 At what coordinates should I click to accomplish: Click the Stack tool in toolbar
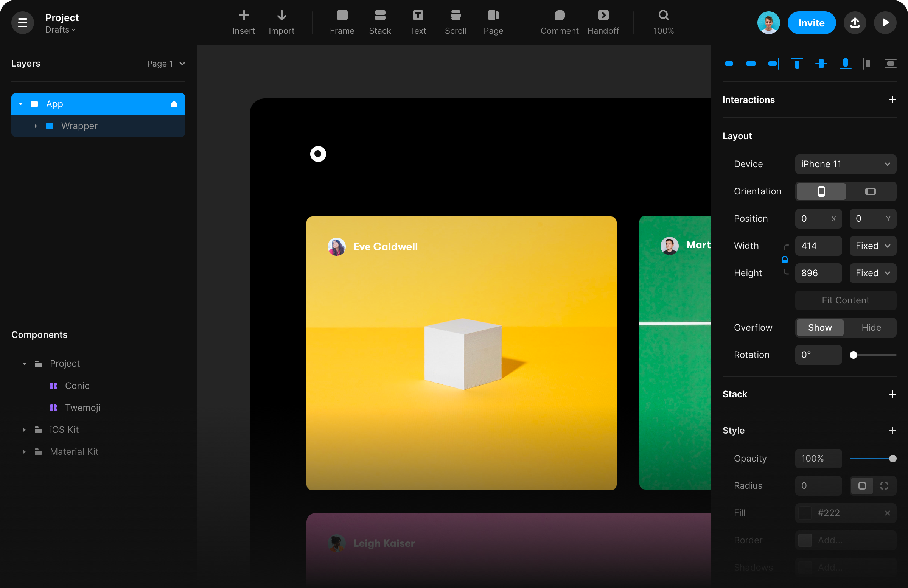pos(380,23)
